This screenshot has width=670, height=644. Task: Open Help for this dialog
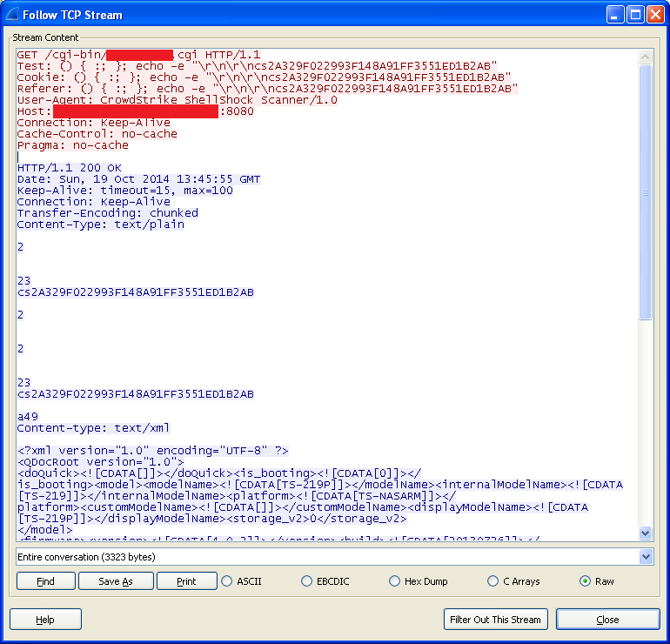click(45, 620)
